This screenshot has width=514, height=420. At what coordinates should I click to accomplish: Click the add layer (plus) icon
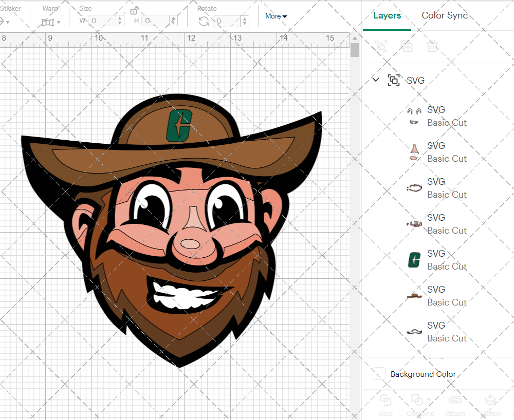click(x=407, y=46)
